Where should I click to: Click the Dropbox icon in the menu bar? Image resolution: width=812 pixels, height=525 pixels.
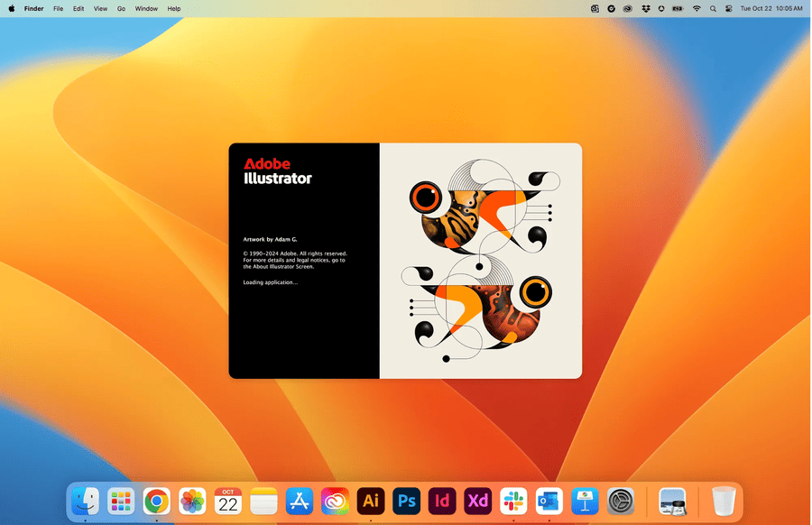click(646, 8)
